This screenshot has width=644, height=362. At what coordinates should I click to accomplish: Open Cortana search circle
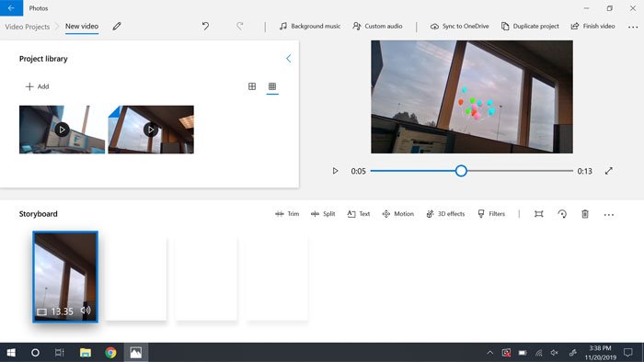tap(35, 353)
